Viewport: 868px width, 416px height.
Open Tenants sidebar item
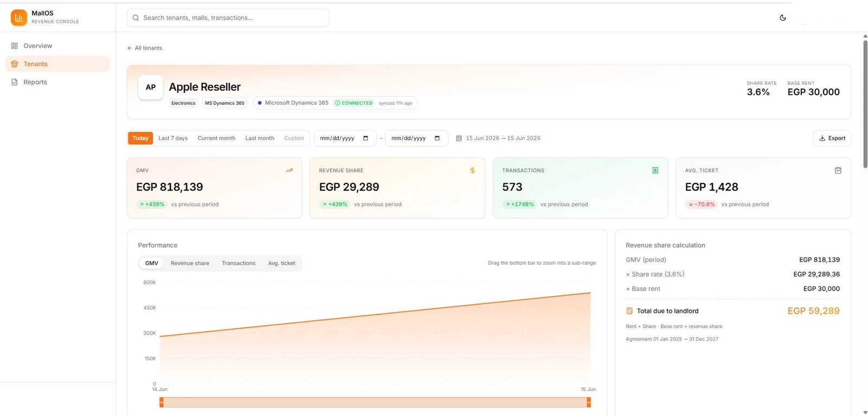click(x=58, y=64)
